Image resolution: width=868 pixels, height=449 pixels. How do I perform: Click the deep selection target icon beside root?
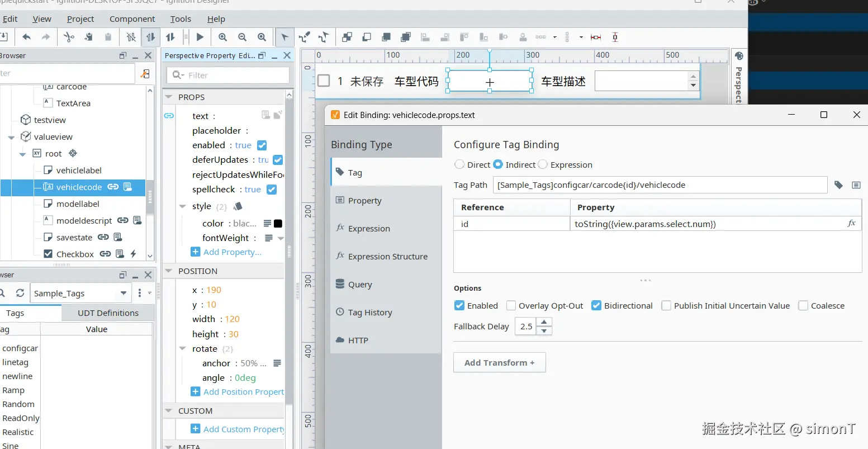(x=73, y=153)
